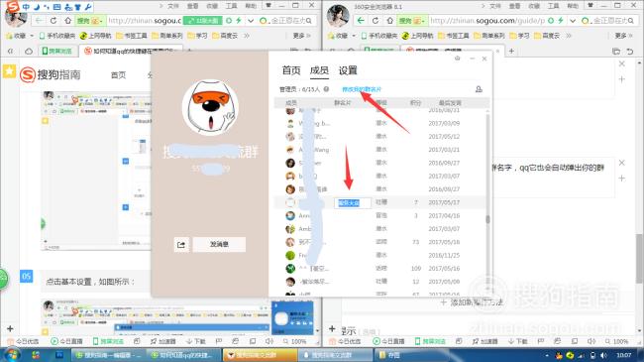Open 收藏 dropdown arrow in right bookmarks bar

(354, 36)
